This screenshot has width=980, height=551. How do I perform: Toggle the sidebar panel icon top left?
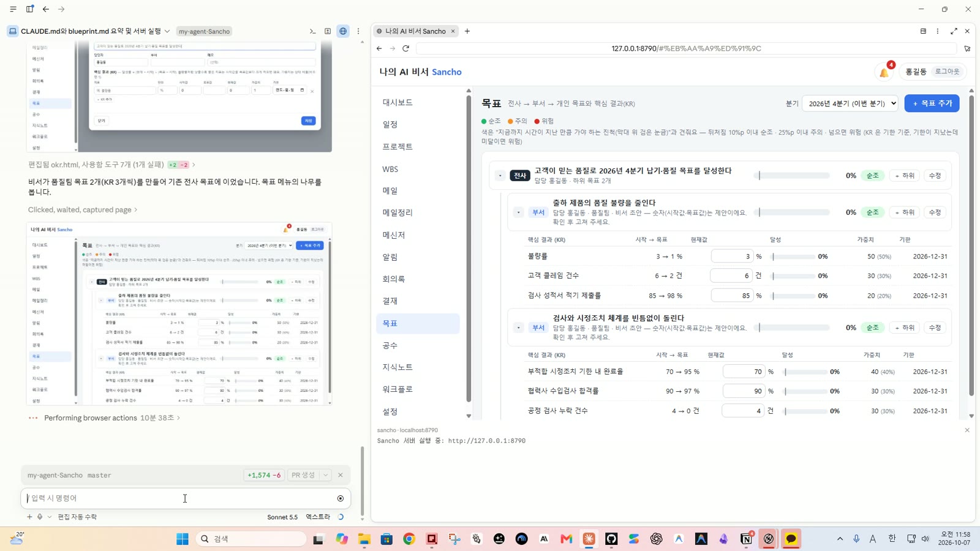29,9
